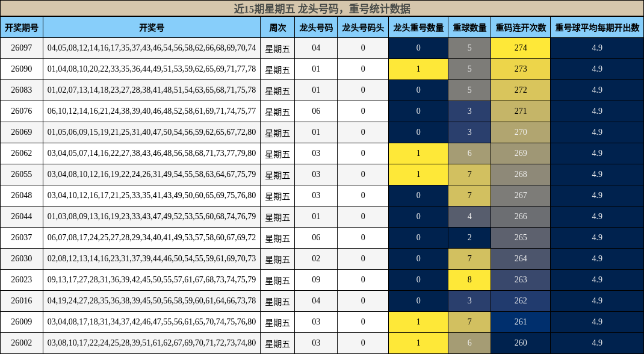
Task: Click the winning numbers cell of row 26097
Action: coord(150,48)
